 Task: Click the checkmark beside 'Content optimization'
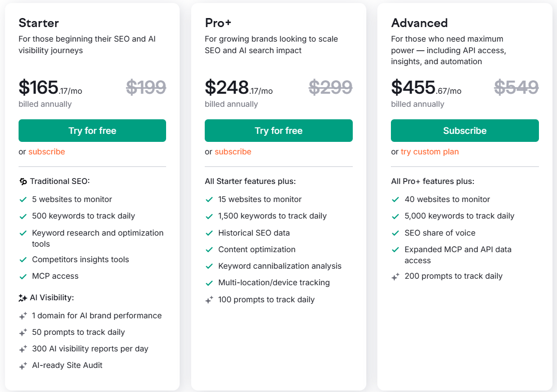coord(209,249)
